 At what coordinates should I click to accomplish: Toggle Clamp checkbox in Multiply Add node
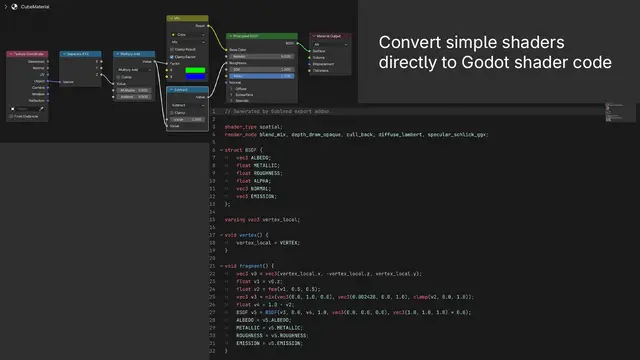click(118, 77)
